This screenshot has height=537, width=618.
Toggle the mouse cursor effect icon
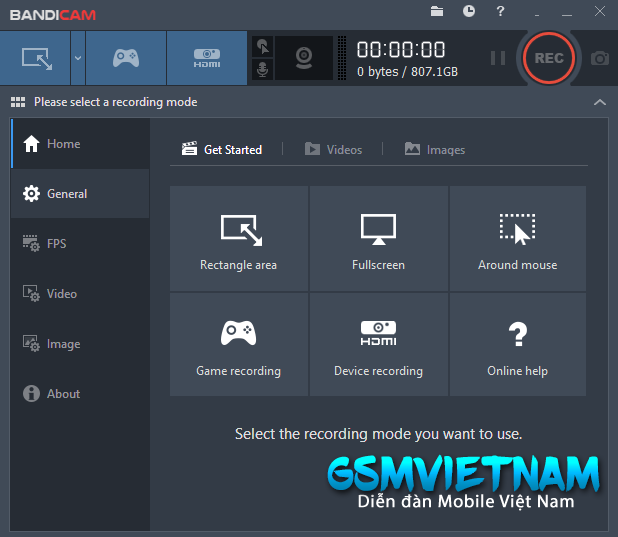point(262,47)
